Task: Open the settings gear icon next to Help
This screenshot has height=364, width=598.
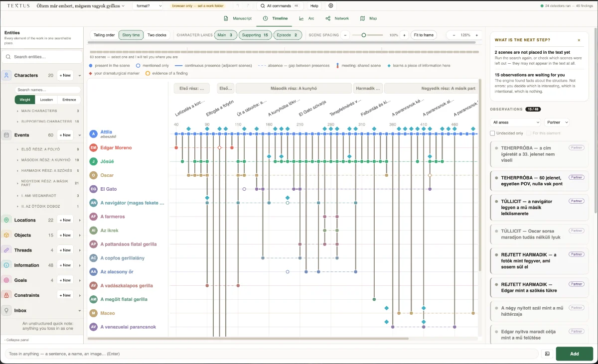Action: tap(331, 6)
